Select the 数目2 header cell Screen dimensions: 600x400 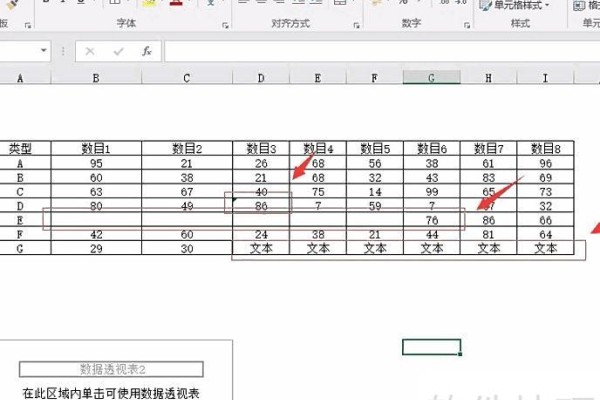coord(187,149)
